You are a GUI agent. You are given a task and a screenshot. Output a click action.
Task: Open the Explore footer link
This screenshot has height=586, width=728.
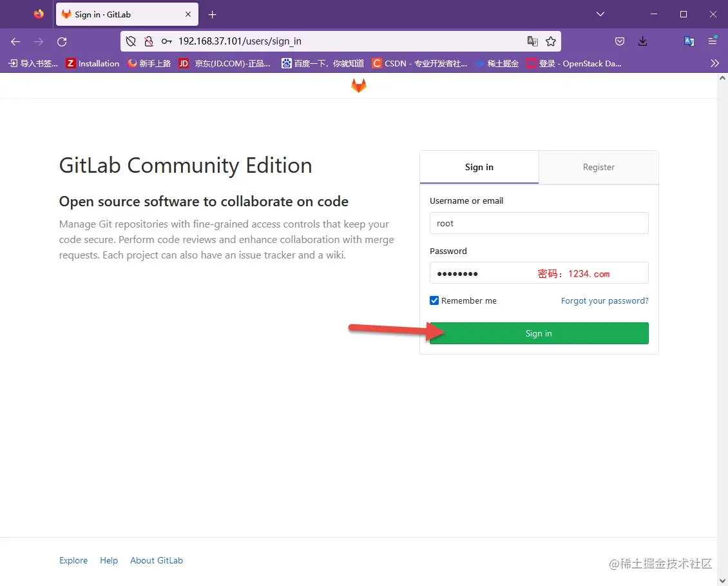point(73,560)
